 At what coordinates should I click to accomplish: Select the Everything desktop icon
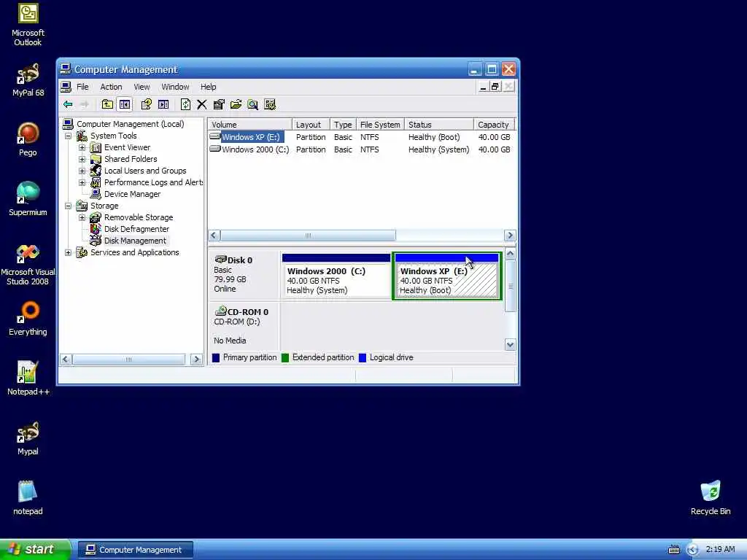(x=28, y=319)
